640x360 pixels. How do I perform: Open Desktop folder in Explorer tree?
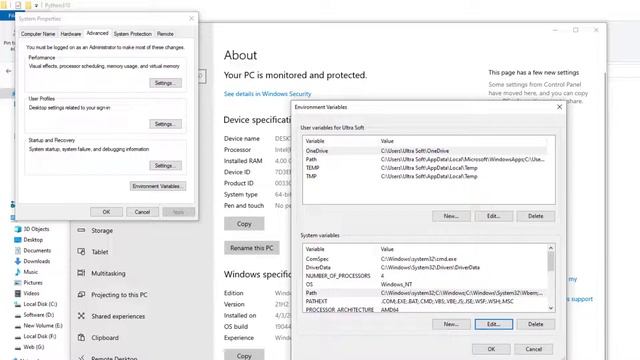(x=33, y=240)
